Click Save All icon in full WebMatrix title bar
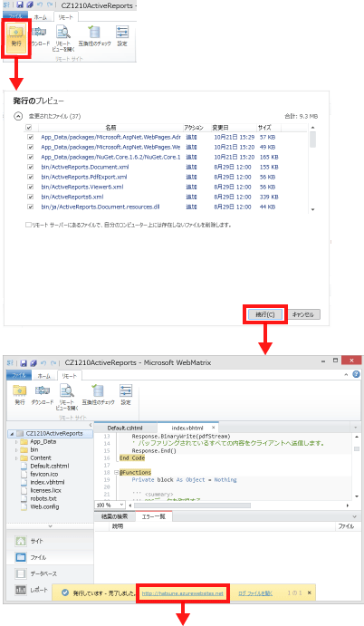The image size is (364, 626). pos(34,363)
